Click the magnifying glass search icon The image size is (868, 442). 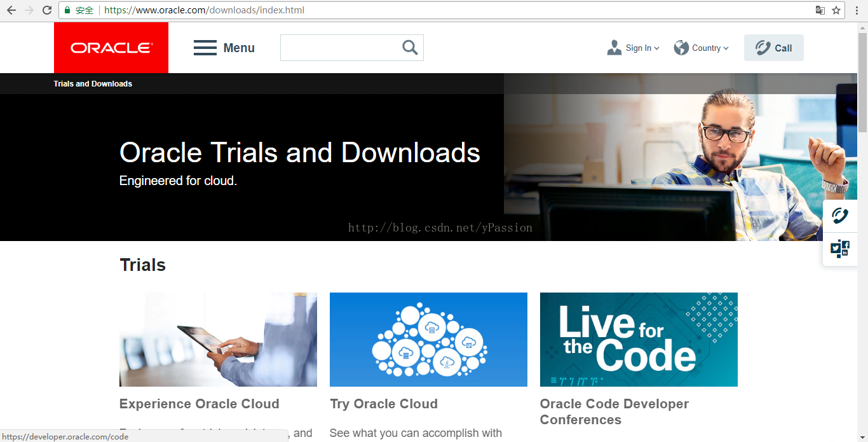[410, 48]
